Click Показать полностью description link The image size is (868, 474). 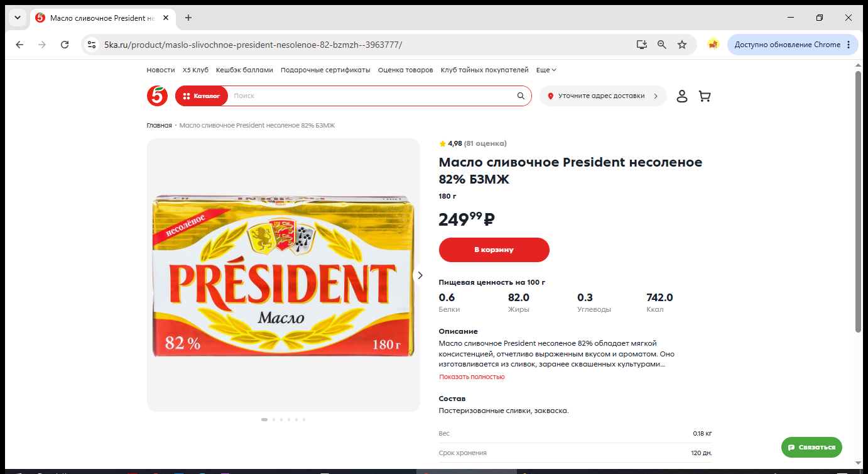(472, 377)
